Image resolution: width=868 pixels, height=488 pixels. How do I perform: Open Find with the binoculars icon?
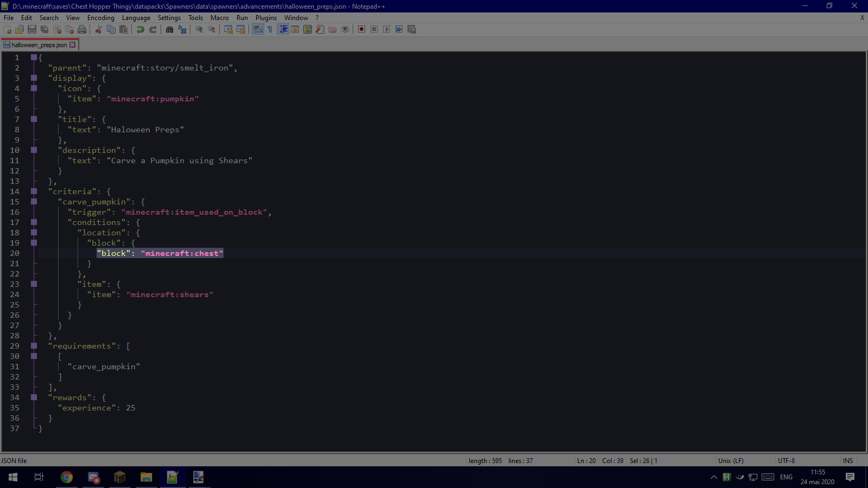click(x=170, y=29)
